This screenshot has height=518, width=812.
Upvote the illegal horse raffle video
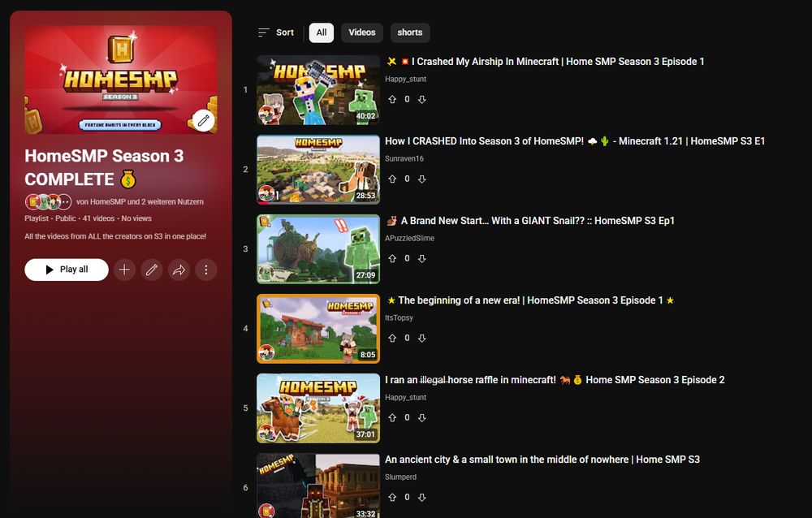click(392, 417)
